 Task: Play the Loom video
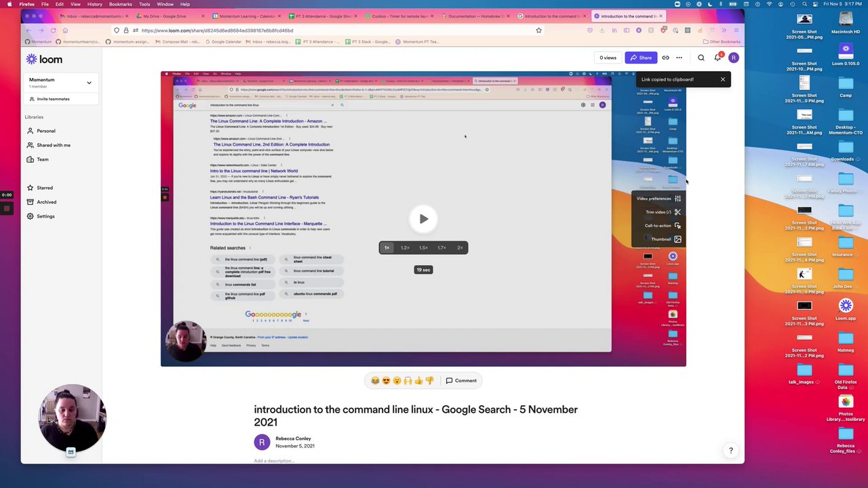click(x=423, y=219)
